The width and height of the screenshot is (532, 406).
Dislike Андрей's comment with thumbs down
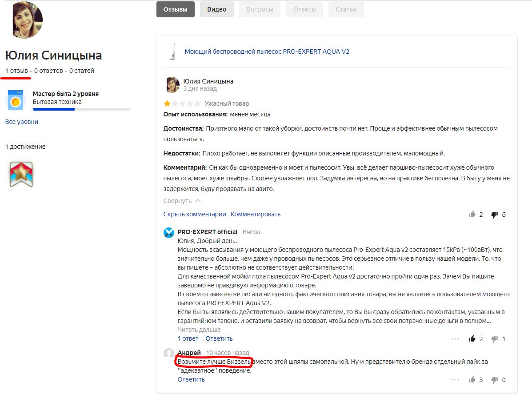click(494, 380)
